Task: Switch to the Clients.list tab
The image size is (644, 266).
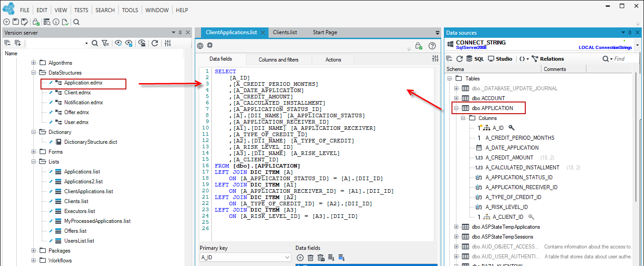Action: point(285,32)
